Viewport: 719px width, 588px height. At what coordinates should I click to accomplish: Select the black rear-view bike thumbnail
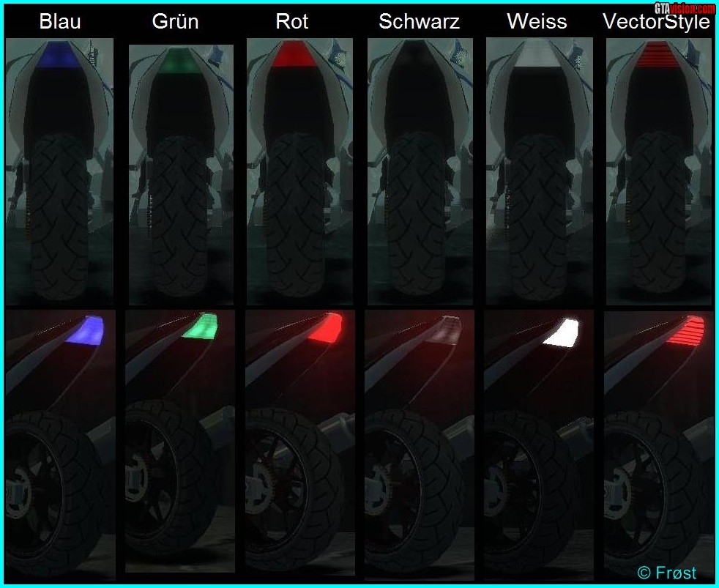click(x=420, y=171)
